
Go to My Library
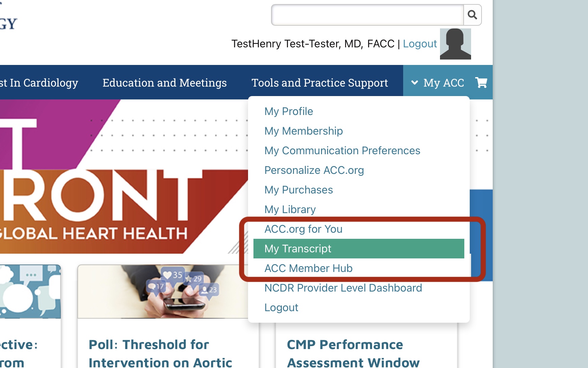290,209
